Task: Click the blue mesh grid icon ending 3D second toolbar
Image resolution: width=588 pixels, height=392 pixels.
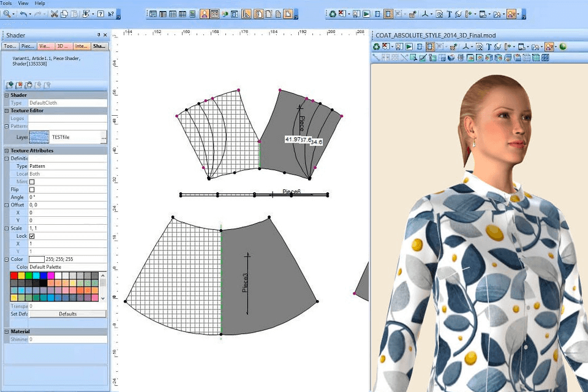Action: click(545, 58)
